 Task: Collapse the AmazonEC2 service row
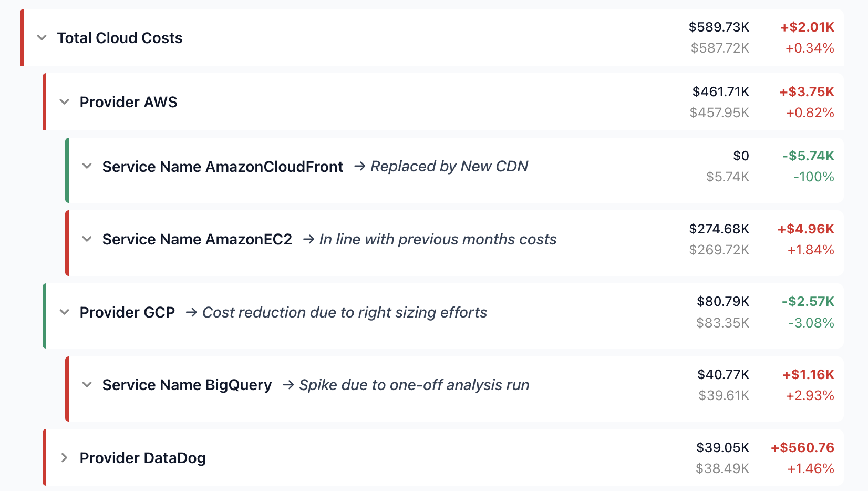point(87,239)
